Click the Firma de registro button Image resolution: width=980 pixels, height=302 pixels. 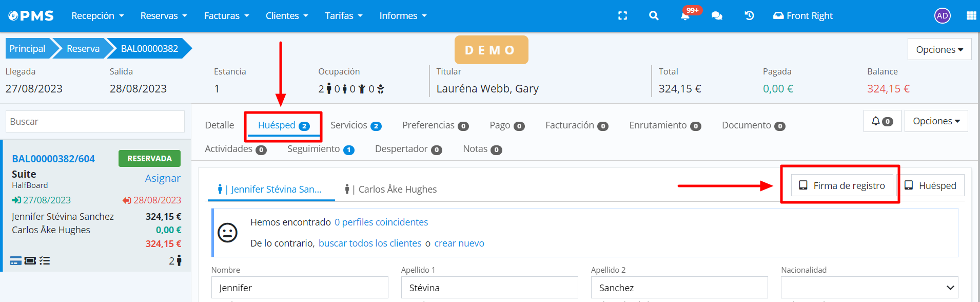842,185
